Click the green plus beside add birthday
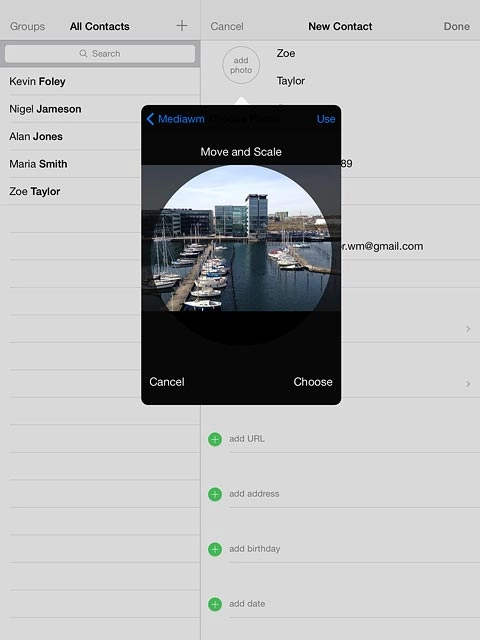 click(215, 549)
